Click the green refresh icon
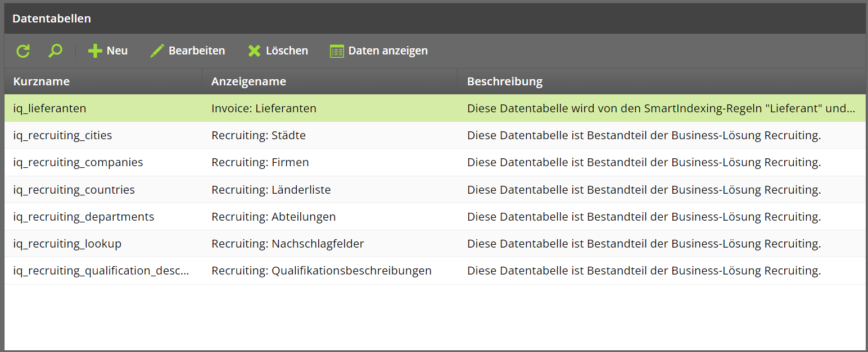Image resolution: width=868 pixels, height=352 pixels. pyautogui.click(x=23, y=51)
